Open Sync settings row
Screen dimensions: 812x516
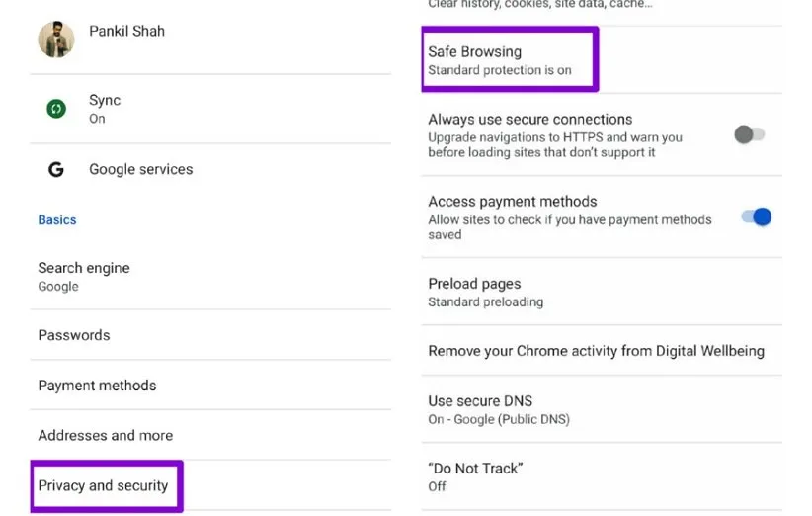(x=105, y=109)
